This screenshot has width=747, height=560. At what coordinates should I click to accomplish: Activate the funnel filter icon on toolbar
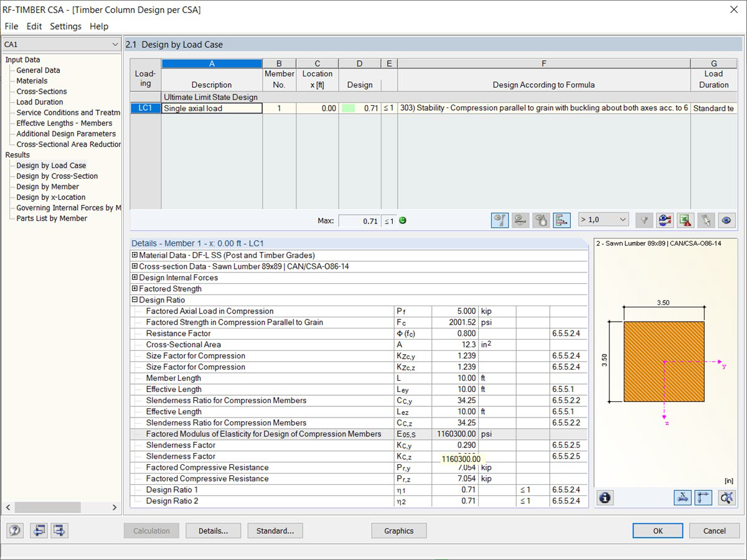(644, 220)
